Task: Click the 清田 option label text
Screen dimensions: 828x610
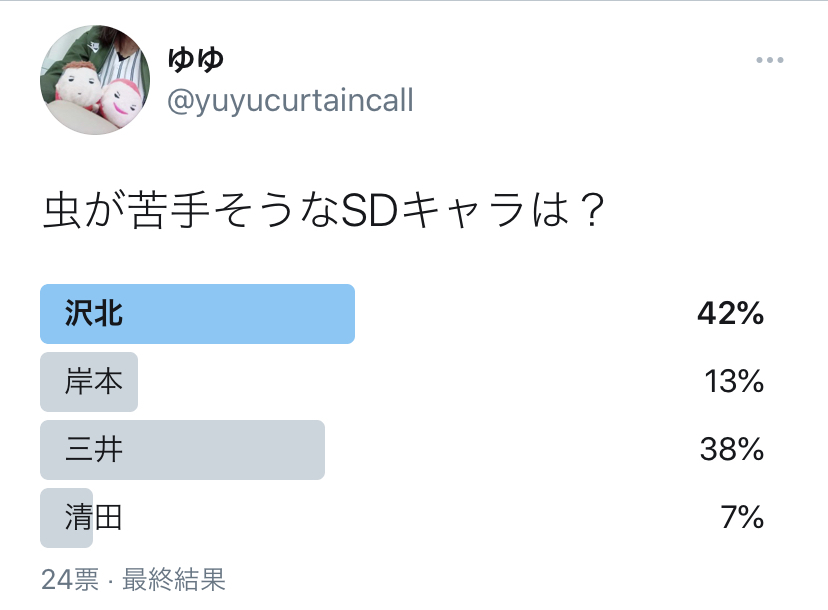Action: (x=94, y=518)
